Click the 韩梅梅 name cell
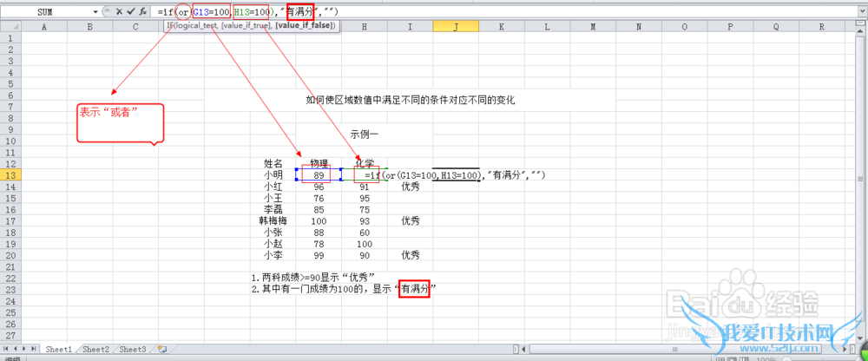The width and height of the screenshot is (868, 361). click(273, 221)
